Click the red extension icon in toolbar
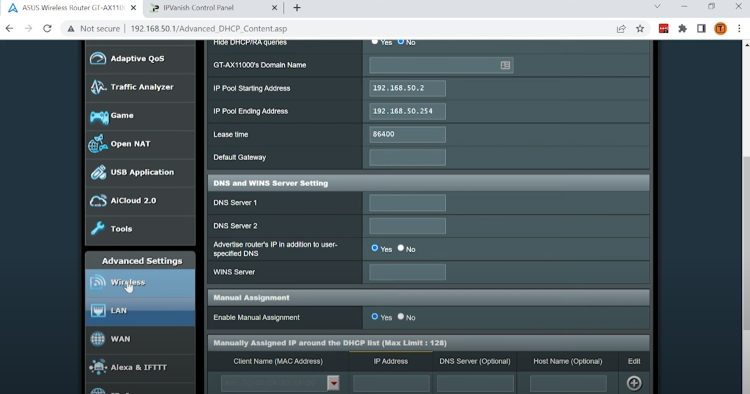This screenshot has width=750, height=394. tap(663, 29)
